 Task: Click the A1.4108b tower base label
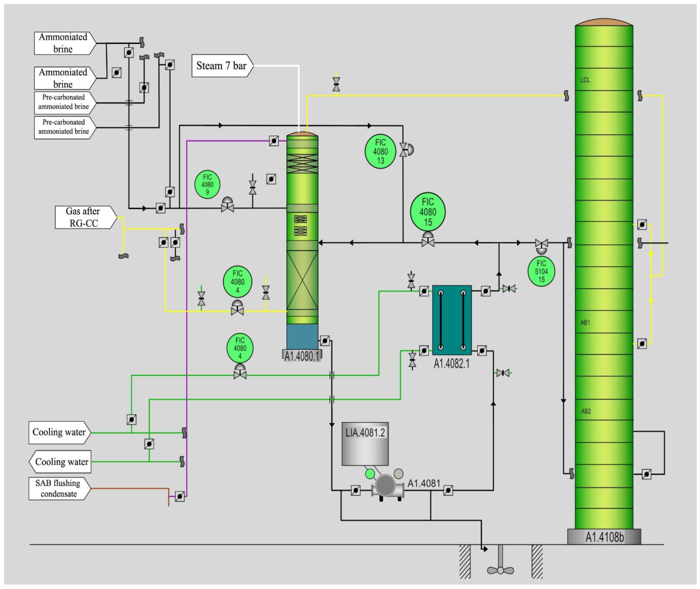tap(604, 537)
